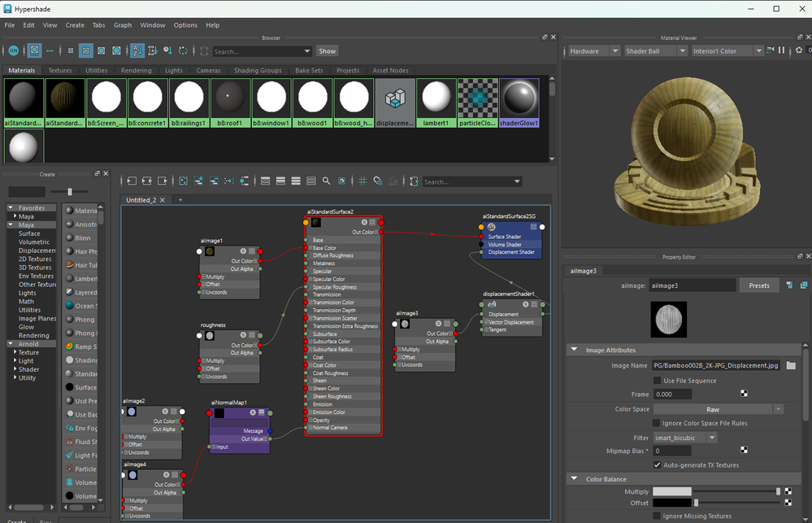
Task: Click the Presets button
Action: coord(758,285)
